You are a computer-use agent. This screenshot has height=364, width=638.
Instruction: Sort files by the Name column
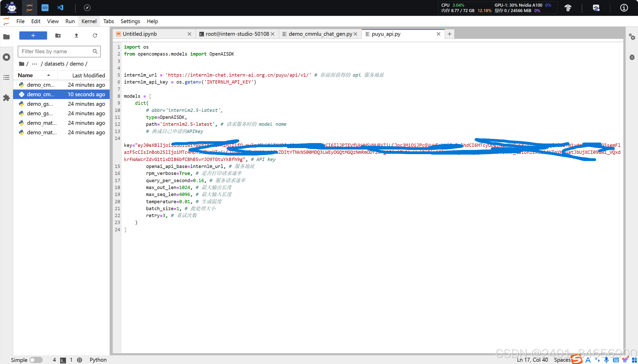[25, 75]
